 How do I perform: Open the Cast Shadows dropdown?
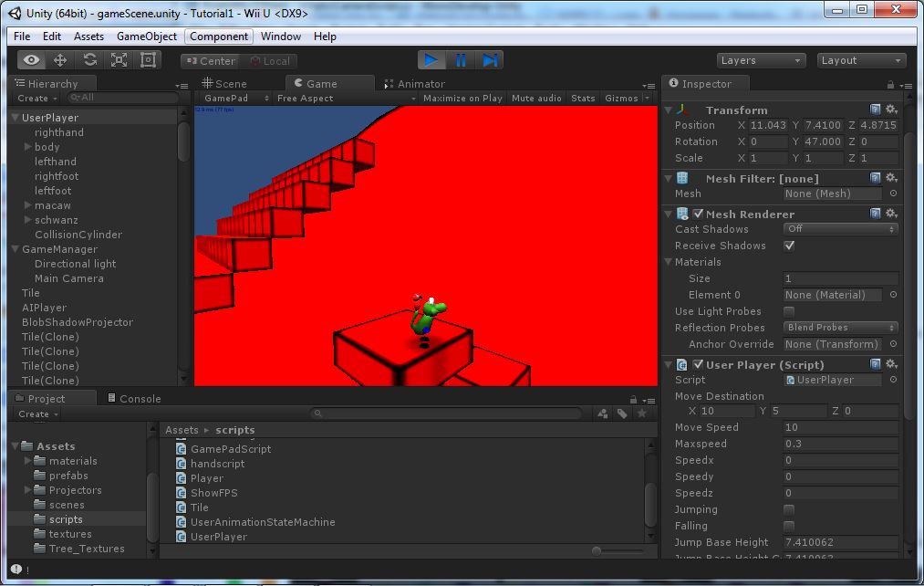pos(841,229)
